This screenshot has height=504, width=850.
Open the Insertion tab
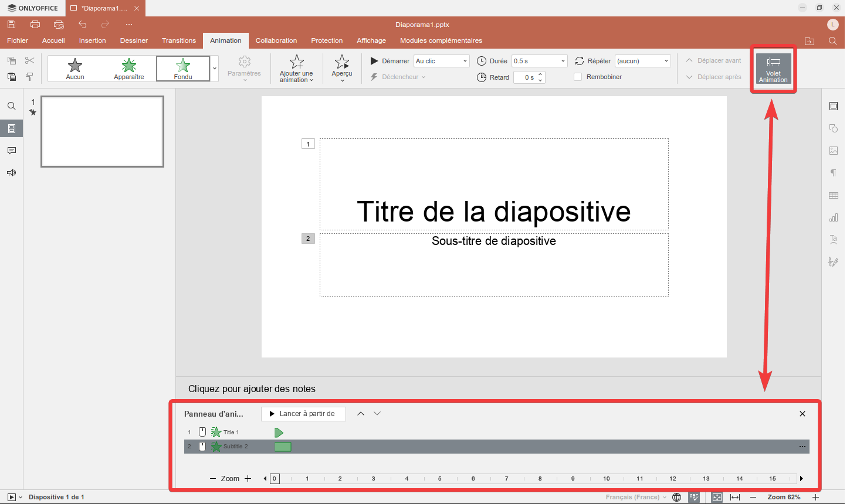point(93,40)
